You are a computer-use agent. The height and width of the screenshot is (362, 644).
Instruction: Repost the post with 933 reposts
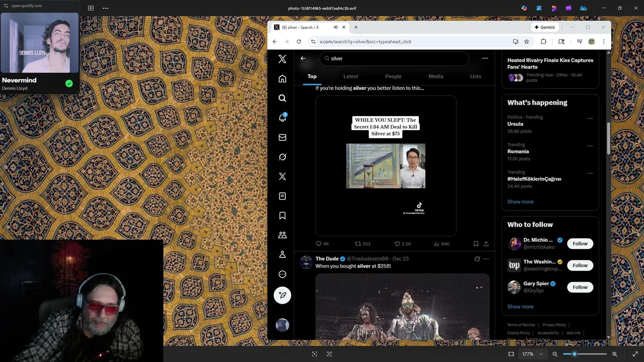(362, 244)
